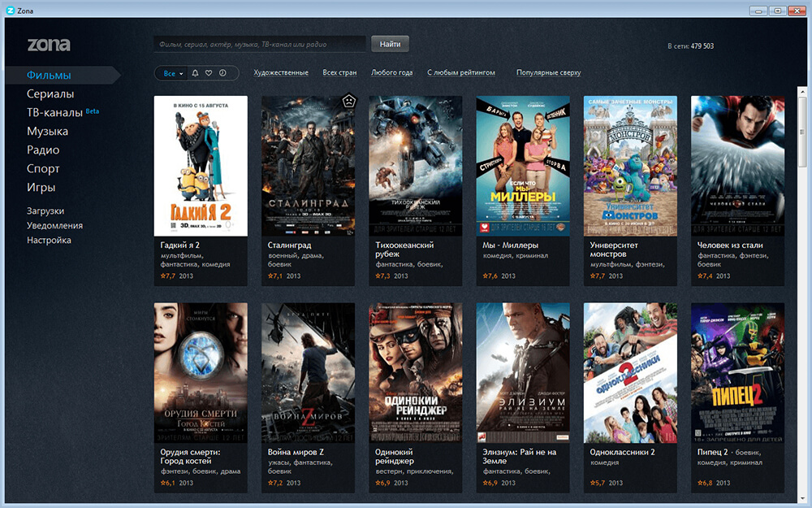Open the ТВ-каналы section
The width and height of the screenshot is (812, 508).
tap(54, 113)
